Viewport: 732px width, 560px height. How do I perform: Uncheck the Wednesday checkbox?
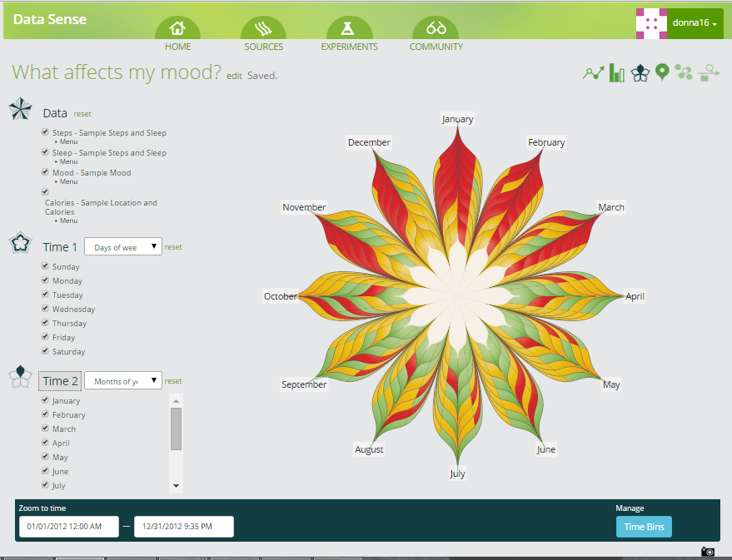[x=45, y=308]
